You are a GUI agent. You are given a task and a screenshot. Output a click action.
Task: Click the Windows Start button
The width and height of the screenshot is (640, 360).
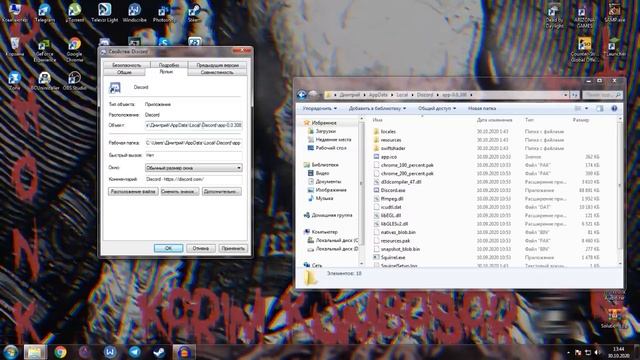[x=11, y=352]
